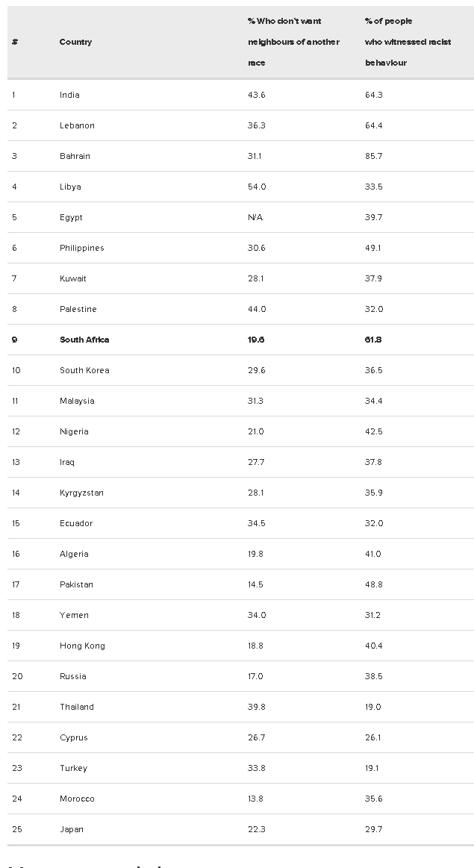474x868 pixels.
Task: Click the 'witnessed racist behaviour' column header
Action: 408,42
